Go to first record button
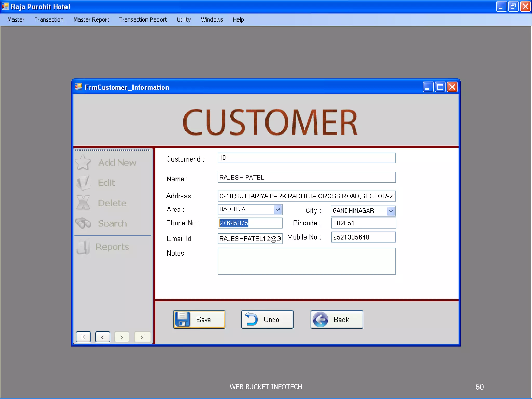This screenshot has width=532, height=399. point(83,337)
